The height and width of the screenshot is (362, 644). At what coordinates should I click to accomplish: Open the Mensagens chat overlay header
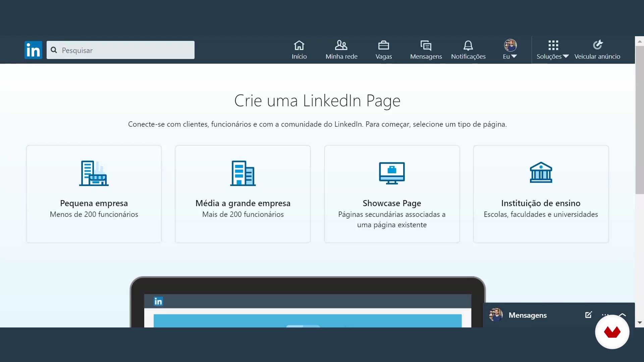pos(528,315)
